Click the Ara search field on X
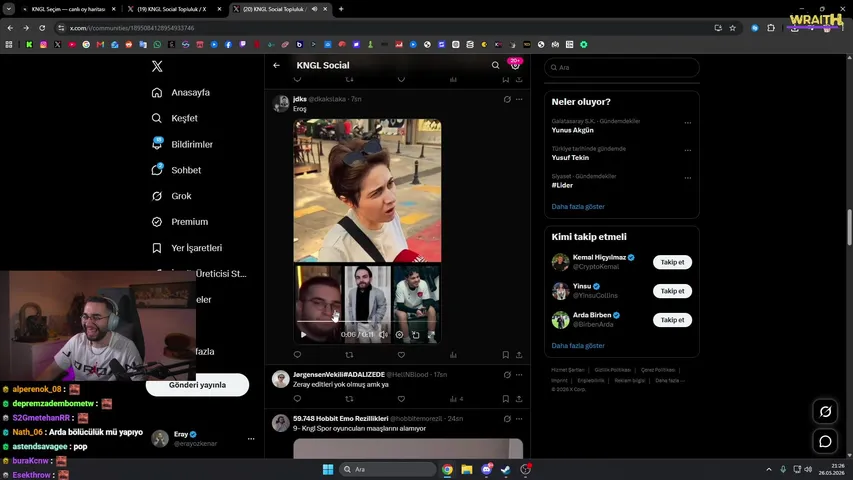This screenshot has height=480, width=853. 621,67
